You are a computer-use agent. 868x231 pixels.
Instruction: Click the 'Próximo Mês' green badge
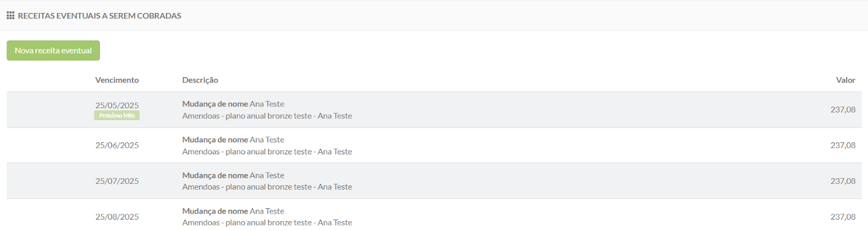click(x=117, y=115)
